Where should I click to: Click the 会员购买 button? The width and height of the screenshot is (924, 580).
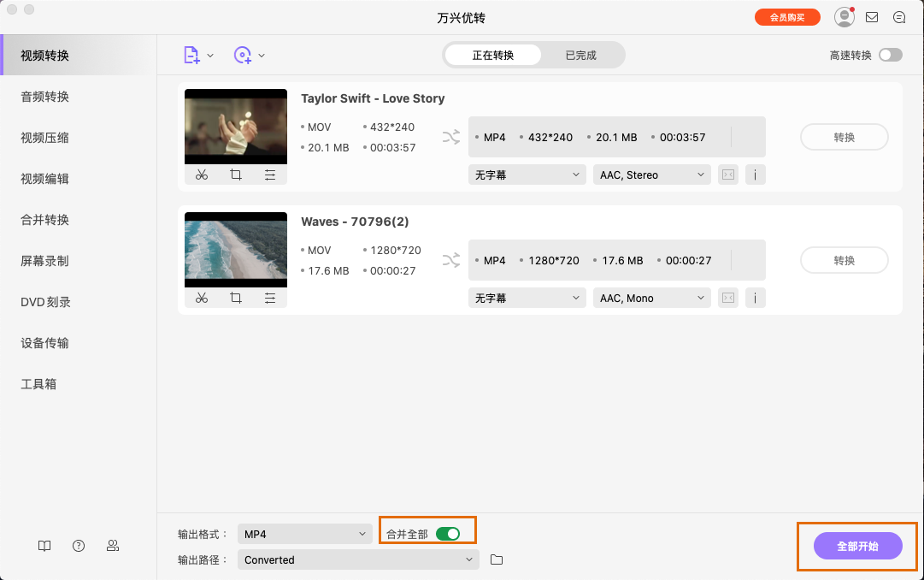[787, 16]
